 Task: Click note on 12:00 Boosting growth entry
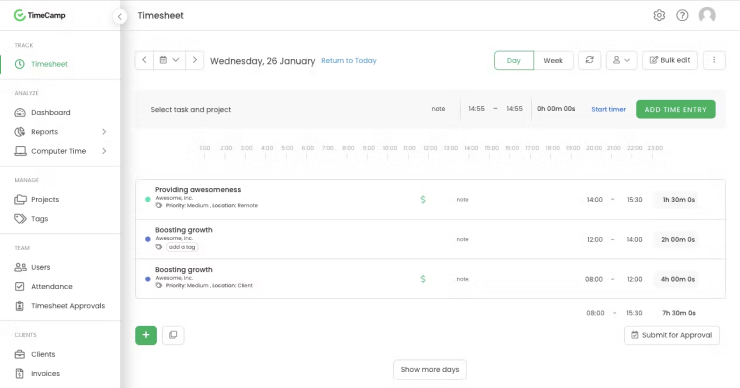pos(462,239)
